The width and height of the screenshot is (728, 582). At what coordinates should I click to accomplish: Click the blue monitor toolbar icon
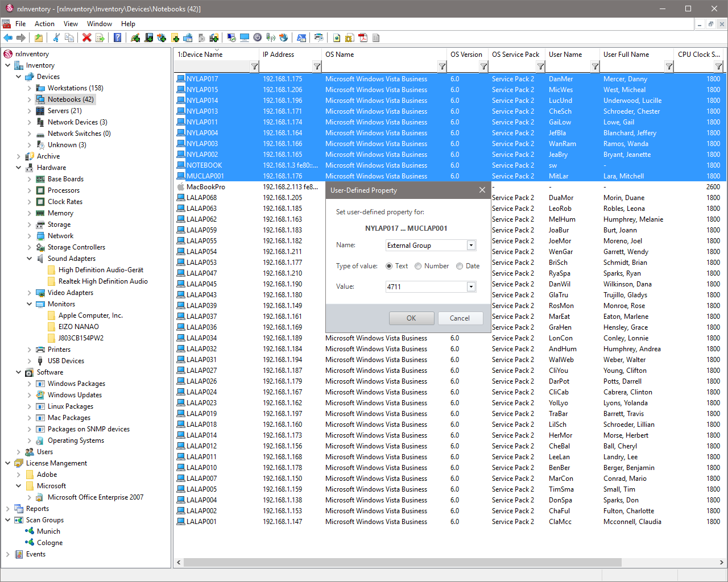coord(245,38)
